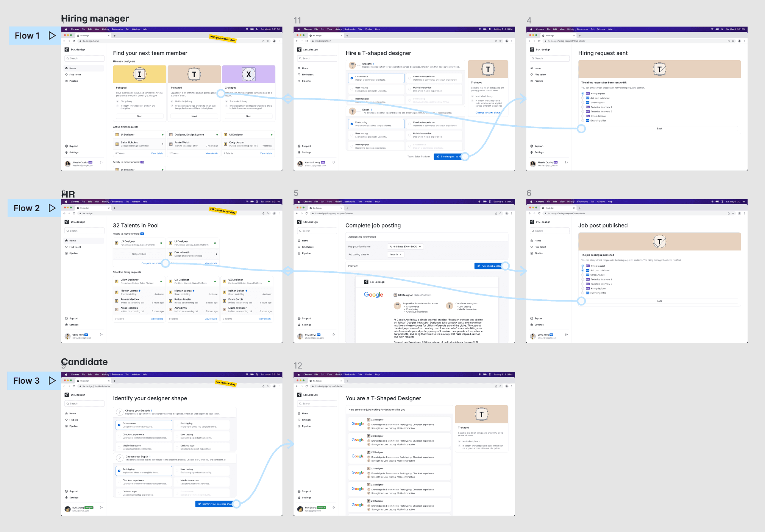Screen dimensions: 765x532
Task: Select the 'Kallum Frazier' talent row
Action: (x=193, y=301)
